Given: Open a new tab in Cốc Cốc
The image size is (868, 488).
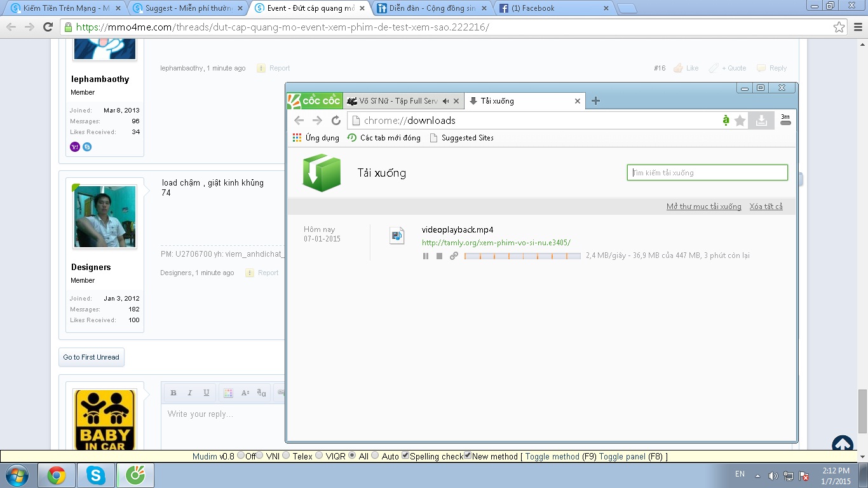Looking at the screenshot, I should [x=595, y=100].
